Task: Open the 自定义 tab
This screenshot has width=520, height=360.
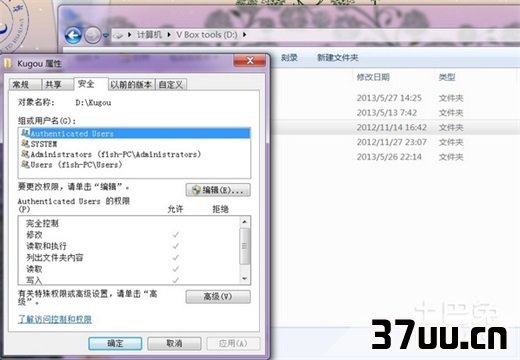Action: tap(171, 85)
